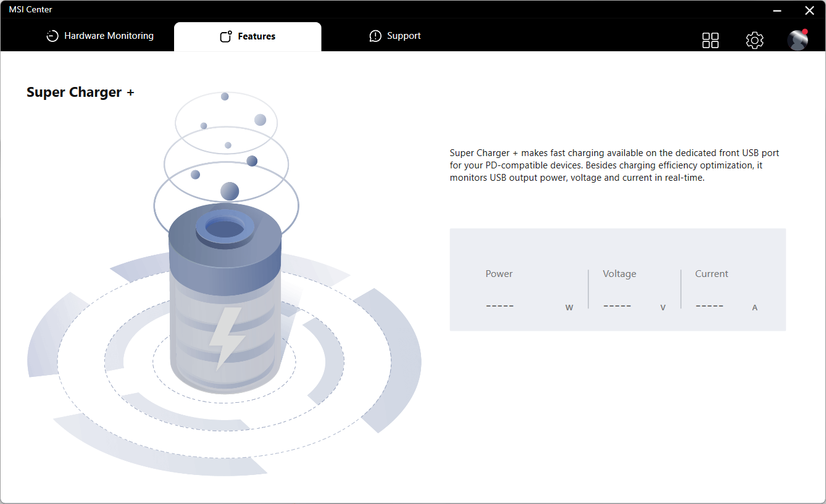Click the user profile avatar
Screen dimensions: 826x504
coord(798,40)
